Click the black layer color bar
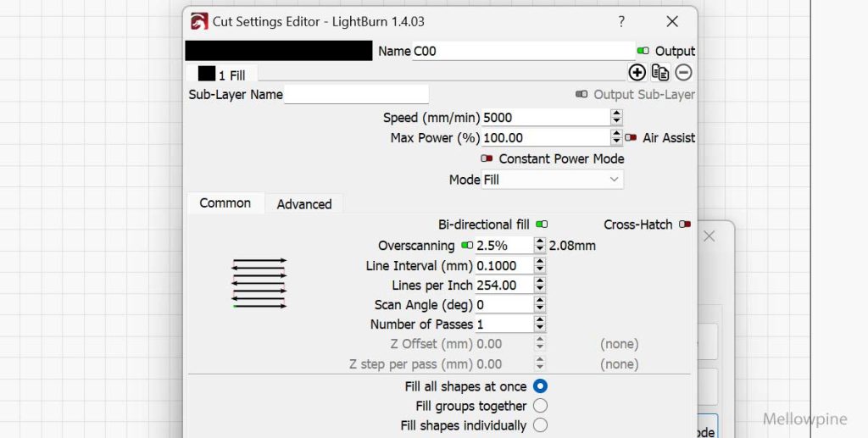 click(278, 50)
